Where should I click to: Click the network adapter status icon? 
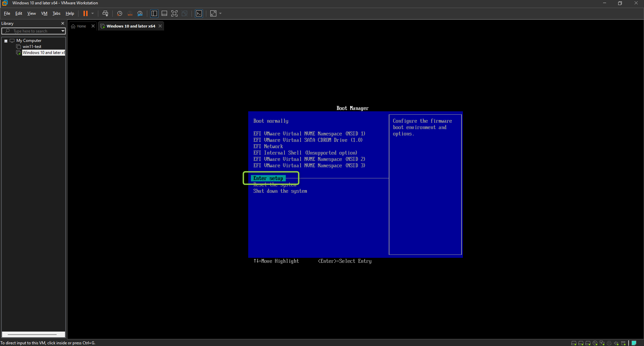point(602,343)
